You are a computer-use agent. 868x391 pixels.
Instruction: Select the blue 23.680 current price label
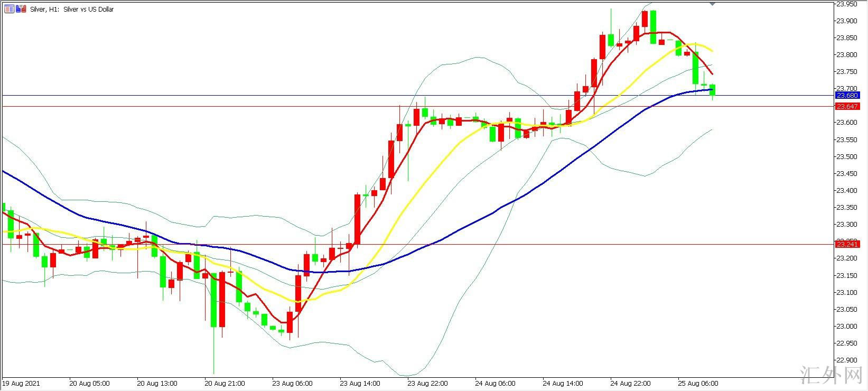[846, 96]
